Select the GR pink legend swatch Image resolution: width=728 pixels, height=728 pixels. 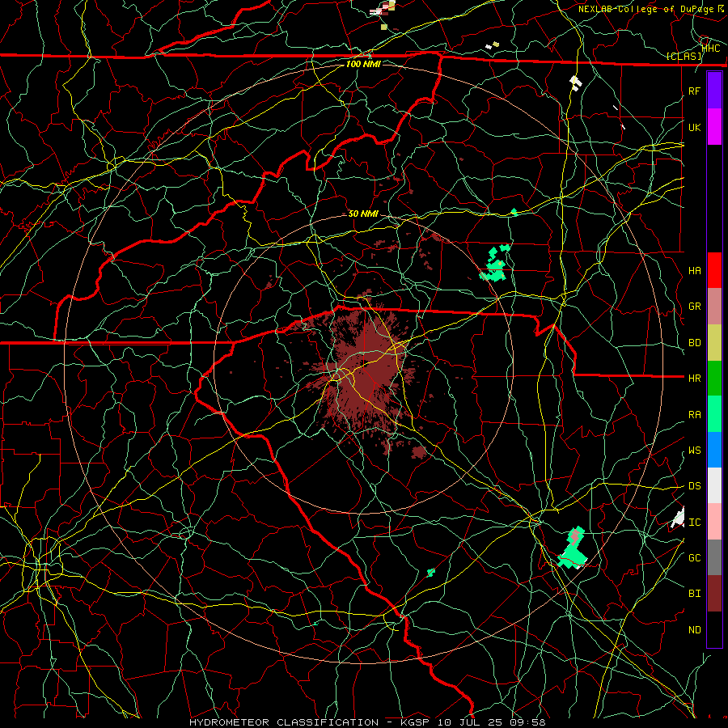(714, 307)
